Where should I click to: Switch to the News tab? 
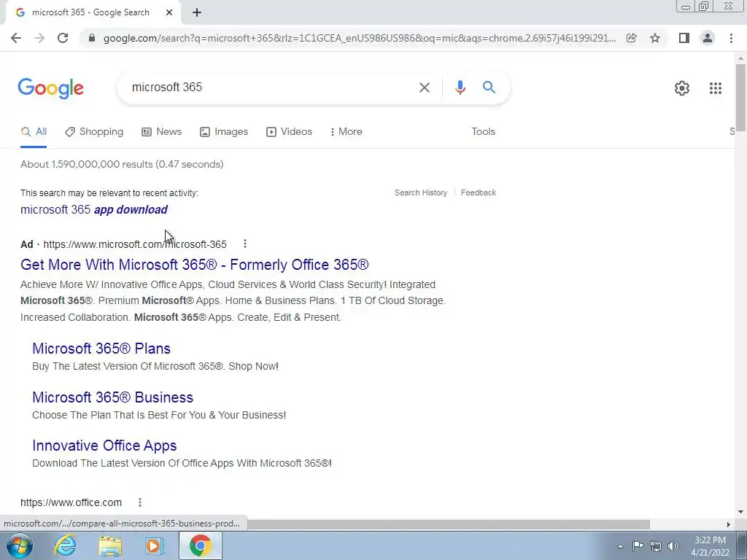coord(161,132)
